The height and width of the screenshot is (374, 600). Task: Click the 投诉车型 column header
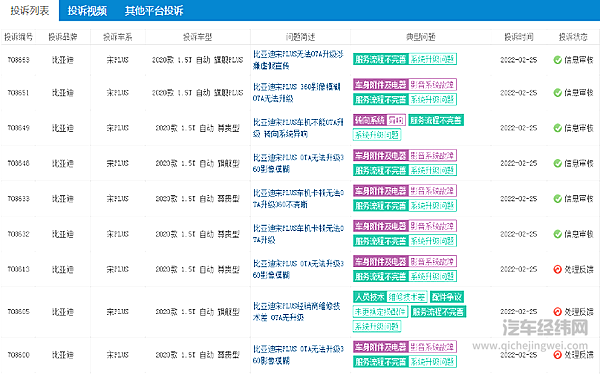[x=197, y=37]
